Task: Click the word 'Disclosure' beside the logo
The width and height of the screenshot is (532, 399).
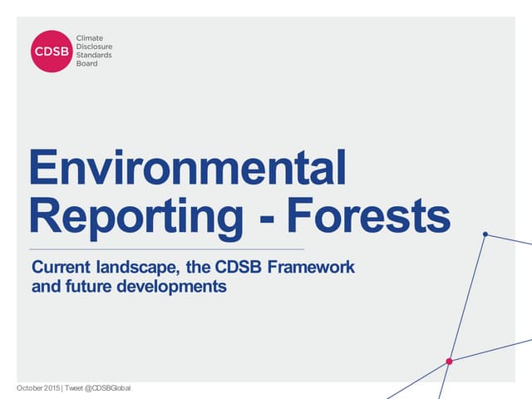Action: [x=94, y=47]
